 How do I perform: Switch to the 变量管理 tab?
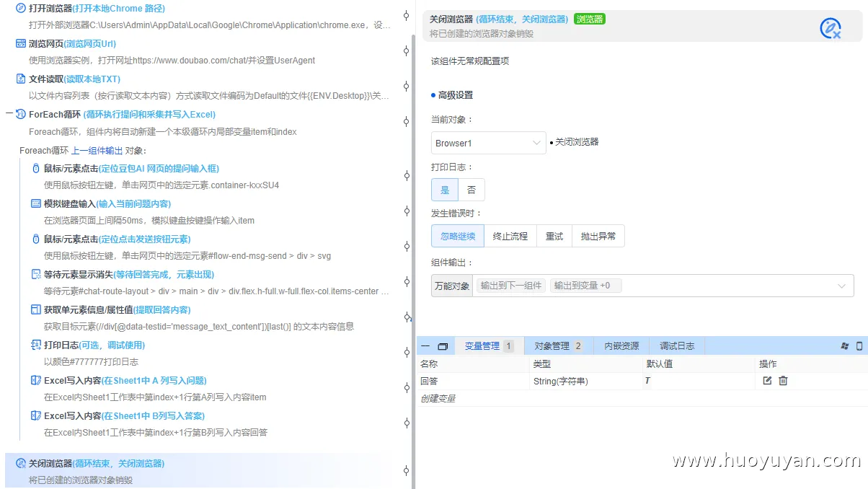(489, 346)
